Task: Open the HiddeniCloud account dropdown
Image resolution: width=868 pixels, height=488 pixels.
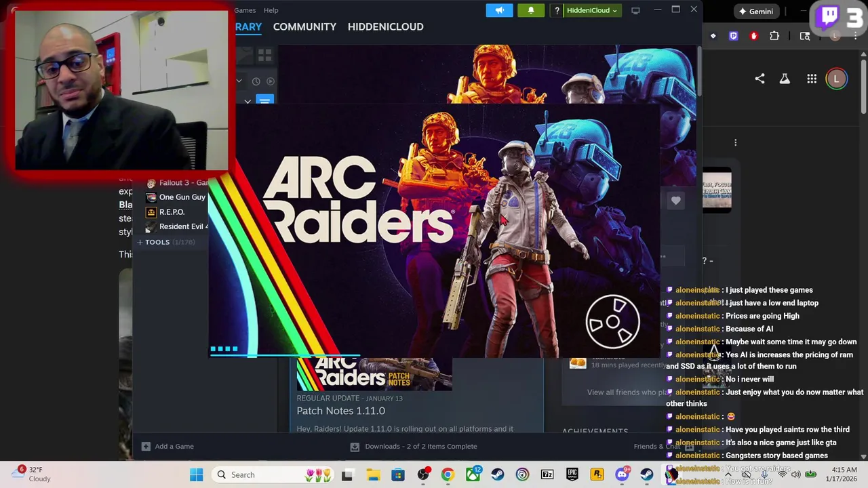Action: coord(592,10)
